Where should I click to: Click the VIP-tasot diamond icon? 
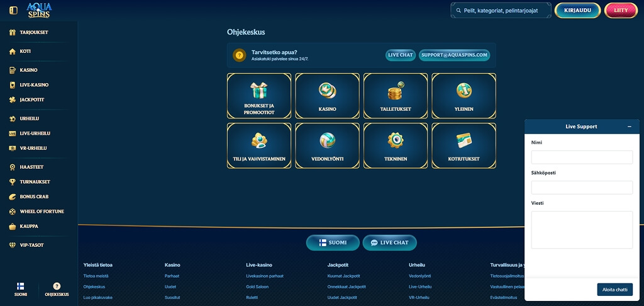pyautogui.click(x=13, y=245)
